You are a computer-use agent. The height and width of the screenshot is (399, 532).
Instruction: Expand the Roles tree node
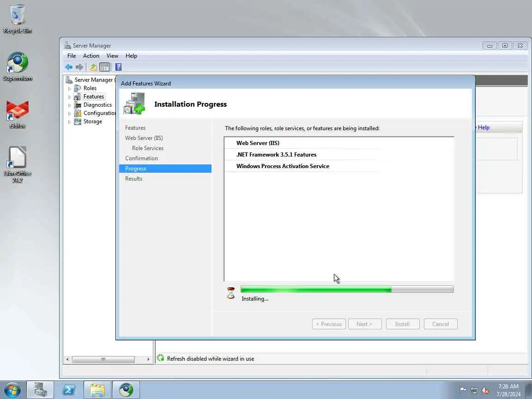tap(70, 89)
